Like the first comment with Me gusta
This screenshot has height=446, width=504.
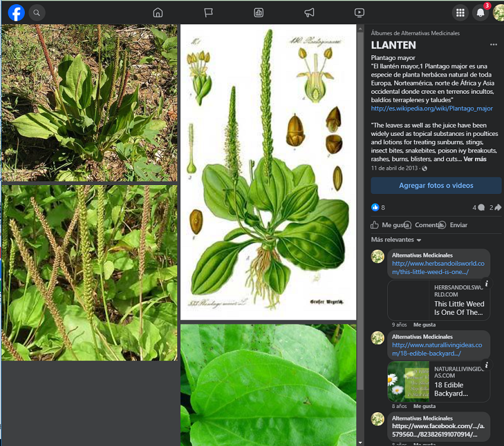pos(425,325)
